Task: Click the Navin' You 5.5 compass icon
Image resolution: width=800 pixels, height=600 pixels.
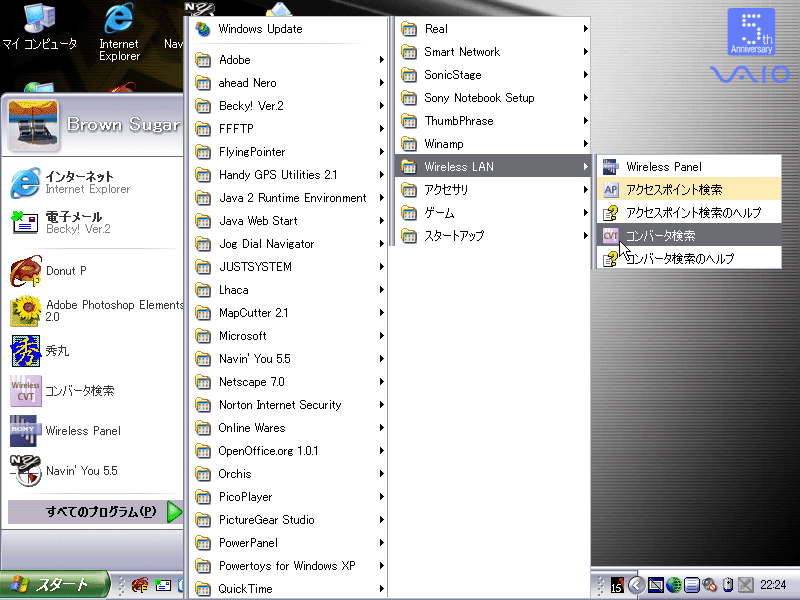Action: click(25, 471)
